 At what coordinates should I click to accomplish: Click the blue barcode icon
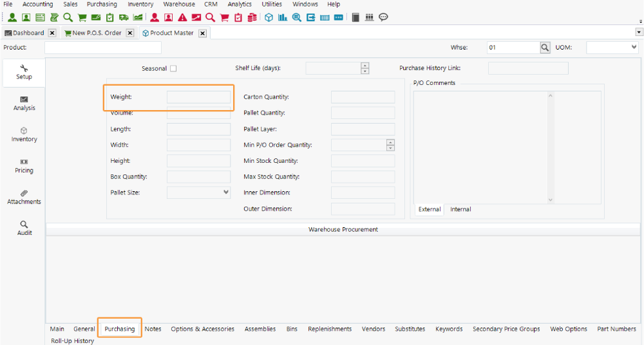[325, 17]
